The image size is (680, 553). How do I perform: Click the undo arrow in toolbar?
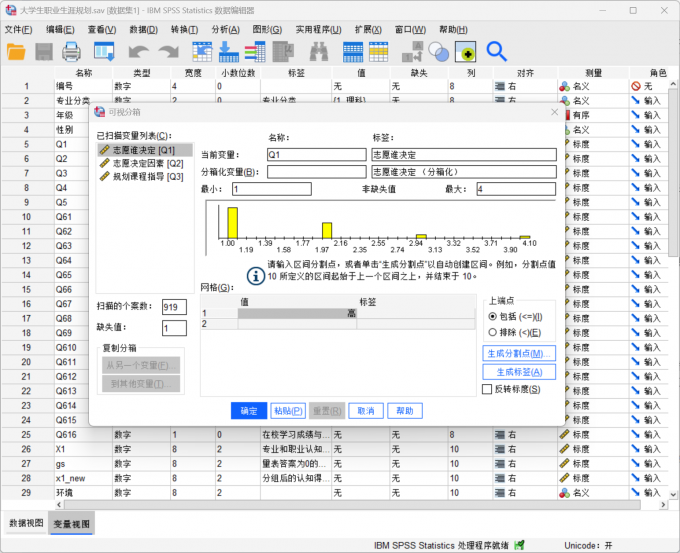(139, 52)
